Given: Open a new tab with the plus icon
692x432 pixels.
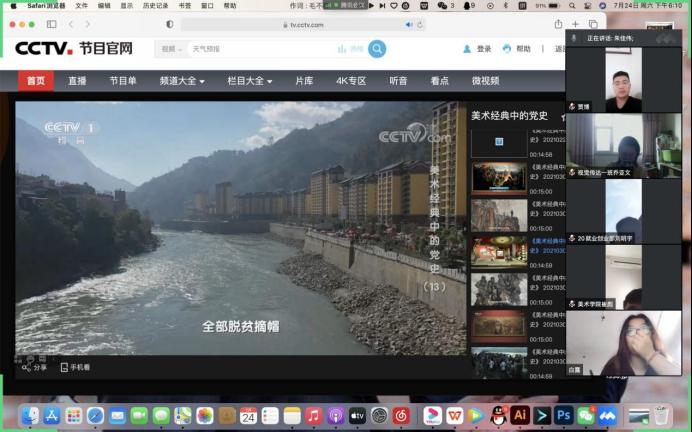Looking at the screenshot, I should click(575, 24).
